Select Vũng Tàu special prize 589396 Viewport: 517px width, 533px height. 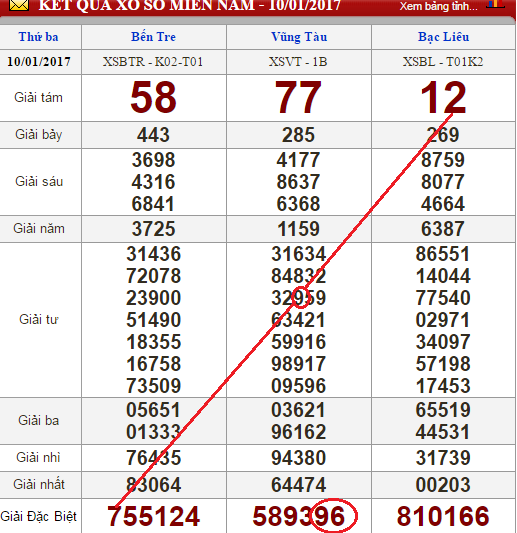(x=299, y=516)
